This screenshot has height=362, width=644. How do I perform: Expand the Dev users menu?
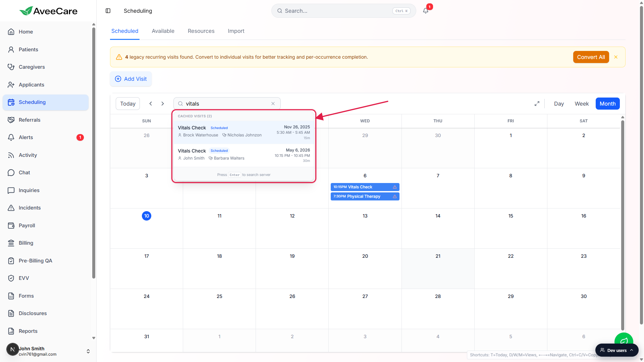(617, 350)
